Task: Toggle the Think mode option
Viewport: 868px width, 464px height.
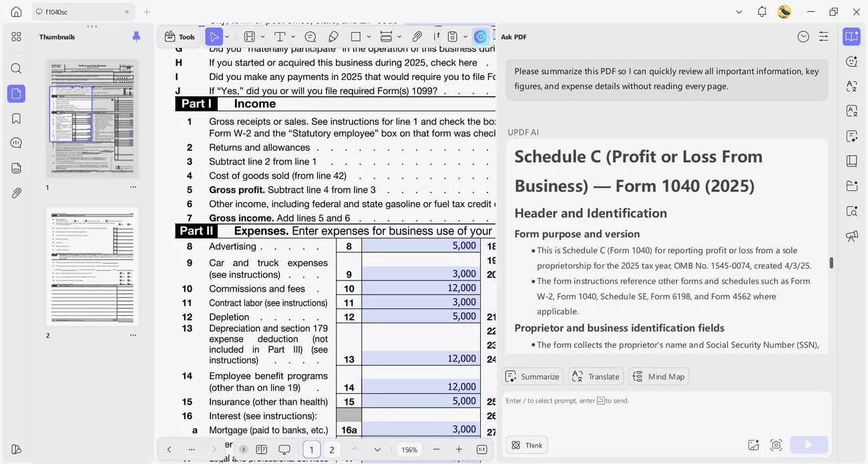Action: click(x=527, y=445)
